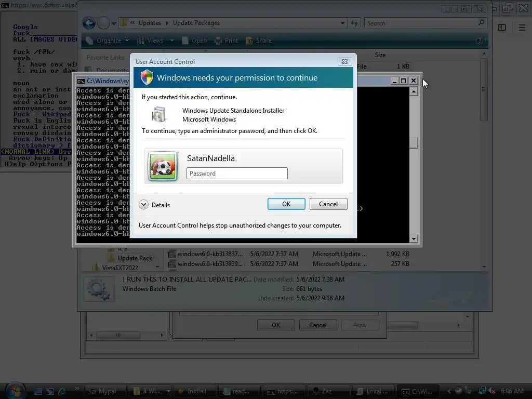Cancel the User Account Control prompt
The height and width of the screenshot is (399, 532).
coord(328,204)
